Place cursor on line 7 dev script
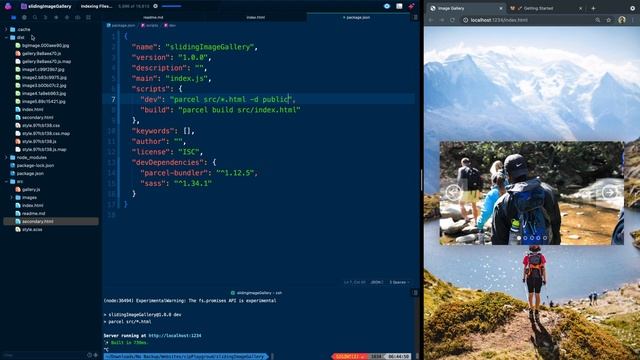Viewport: 640px width, 360px height. click(x=218, y=99)
